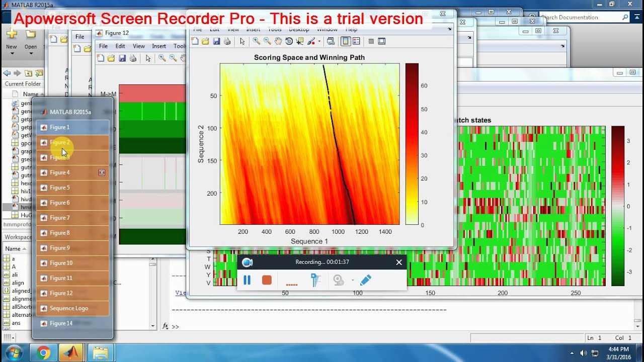Select the Rotate 3D tool
Screen dimensions: 644x362
pyautogui.click(x=289, y=41)
